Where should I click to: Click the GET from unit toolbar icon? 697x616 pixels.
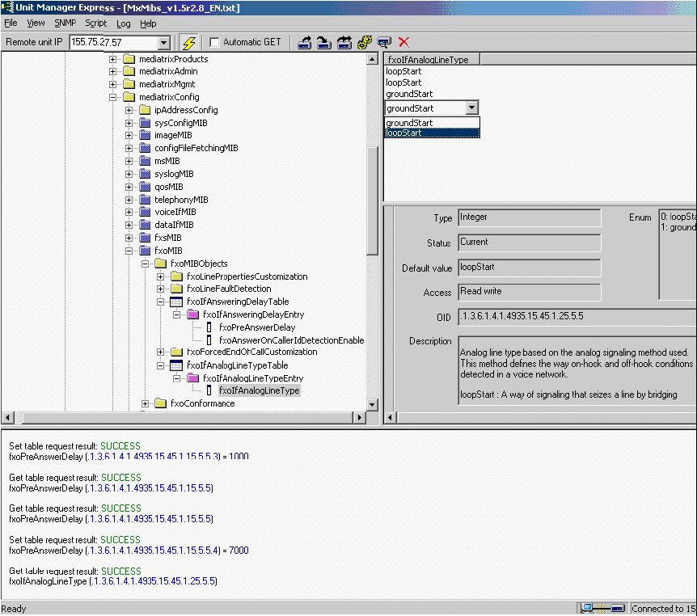[305, 43]
